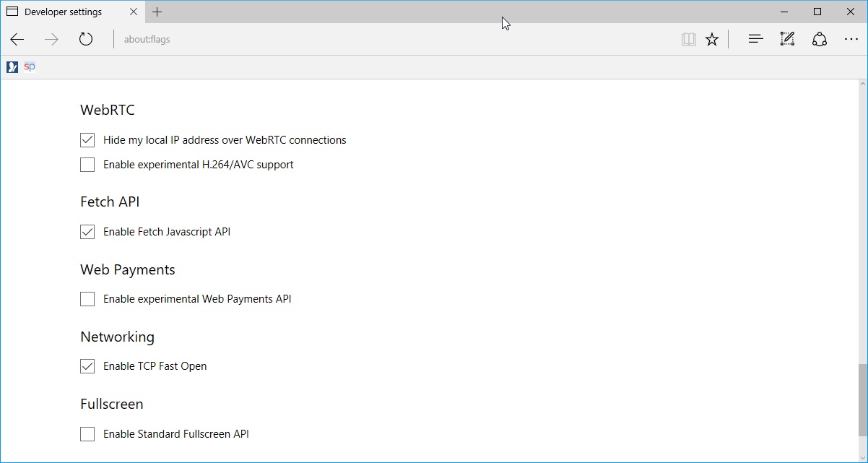Open the Share icon in toolbar
868x463 pixels.
click(x=820, y=40)
